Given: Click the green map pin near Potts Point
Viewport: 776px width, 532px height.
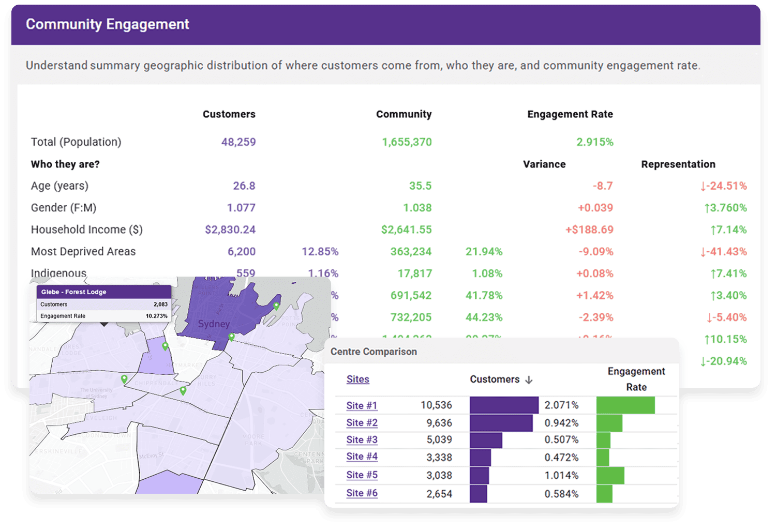Looking at the screenshot, I should coord(276,306).
